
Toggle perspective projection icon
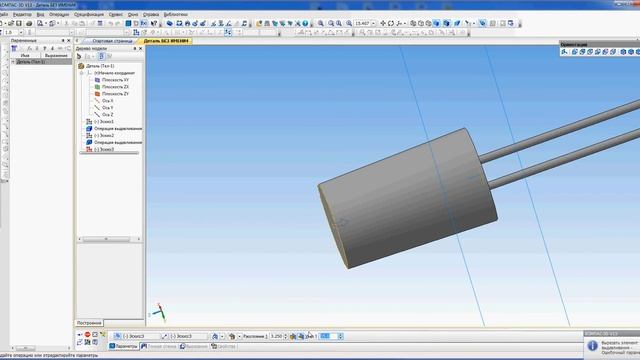(457, 23)
